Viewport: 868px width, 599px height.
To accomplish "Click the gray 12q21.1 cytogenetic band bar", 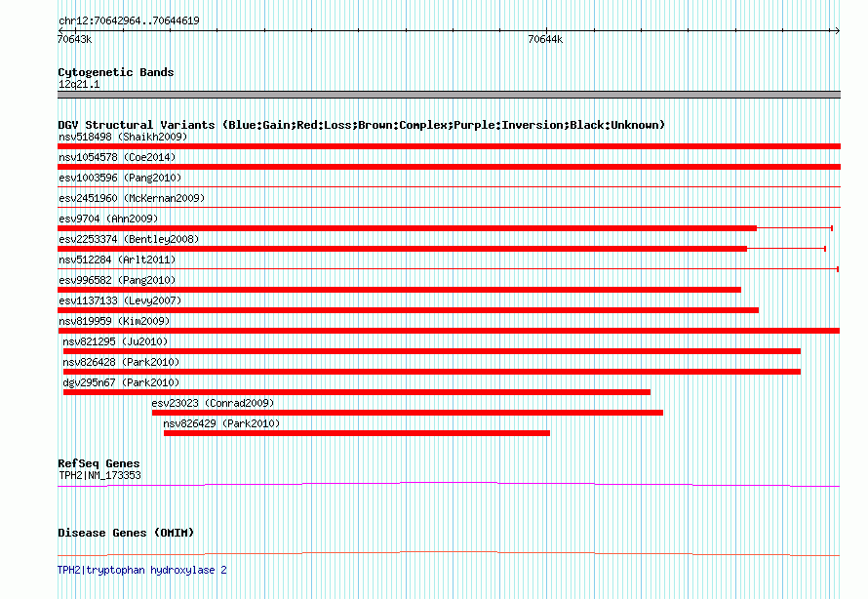I will coord(449,95).
